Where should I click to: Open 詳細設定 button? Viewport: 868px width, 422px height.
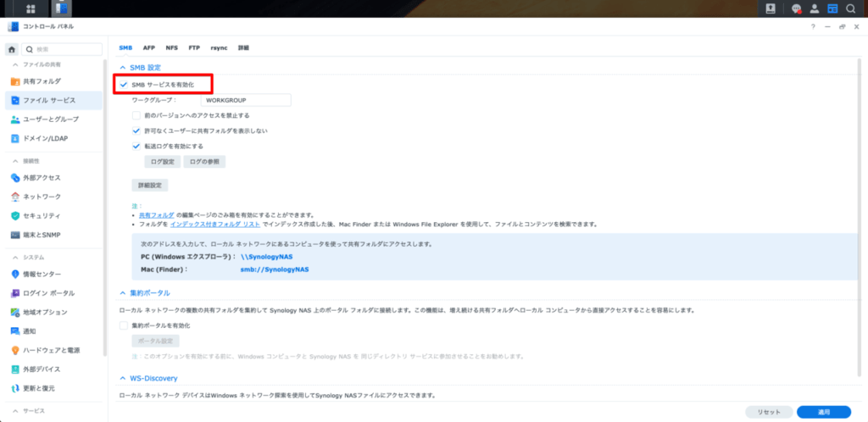click(149, 186)
